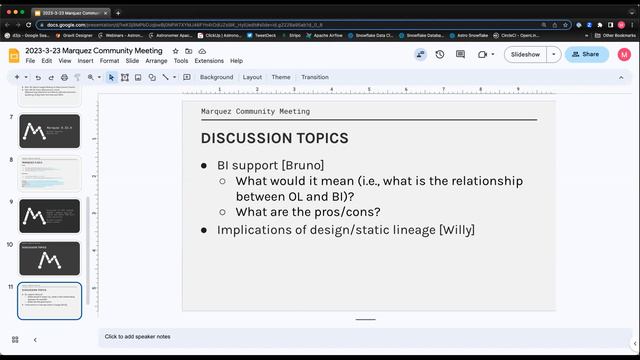The image size is (640, 360).
Task: Open the File menu
Action: (x=30, y=61)
